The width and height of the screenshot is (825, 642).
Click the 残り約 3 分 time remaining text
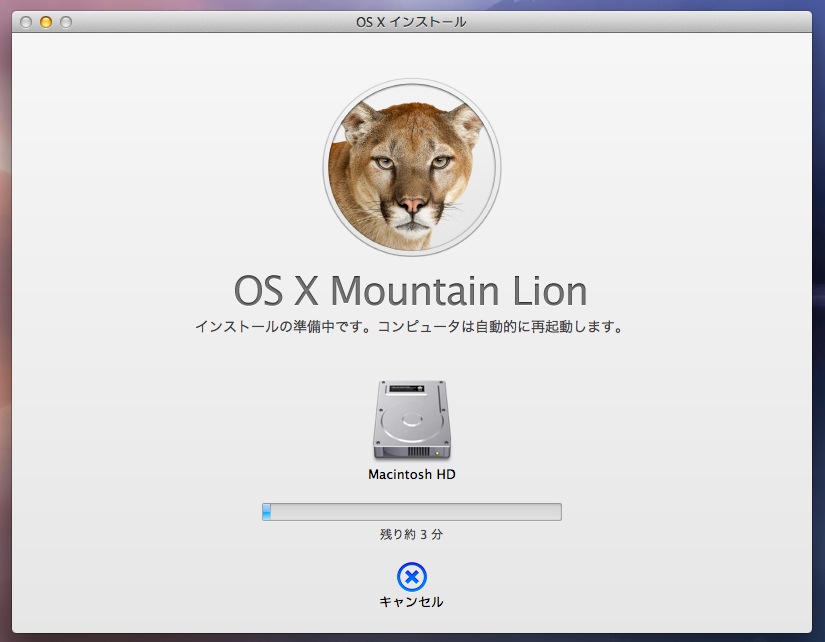[411, 535]
